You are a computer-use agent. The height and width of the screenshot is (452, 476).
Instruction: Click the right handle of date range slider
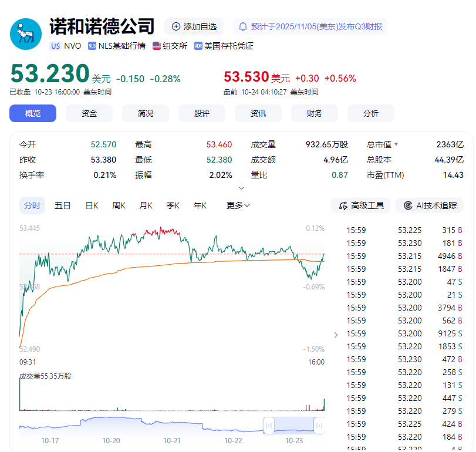(319, 425)
